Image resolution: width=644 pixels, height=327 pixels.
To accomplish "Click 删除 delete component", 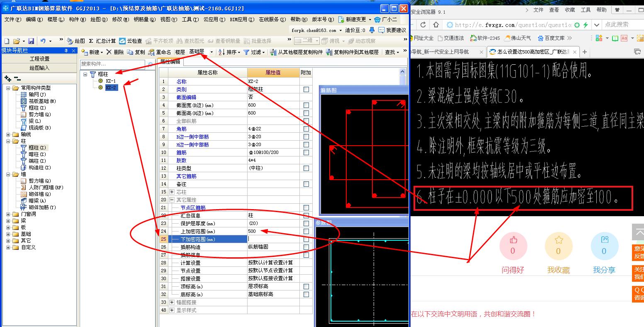I will [115, 52].
